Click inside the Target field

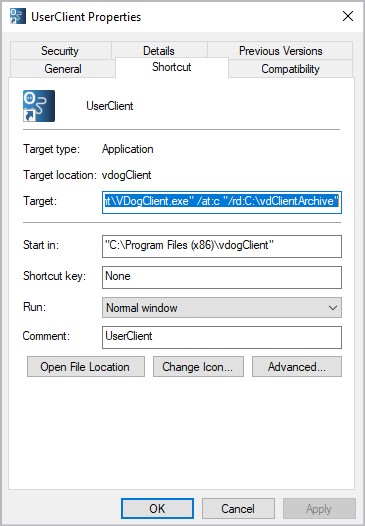pos(222,202)
